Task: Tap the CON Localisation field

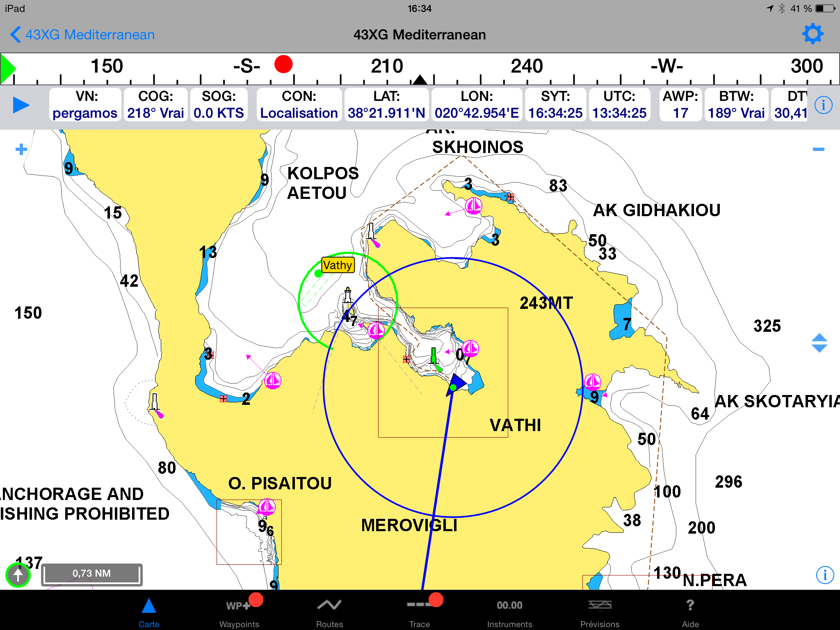Action: (299, 105)
